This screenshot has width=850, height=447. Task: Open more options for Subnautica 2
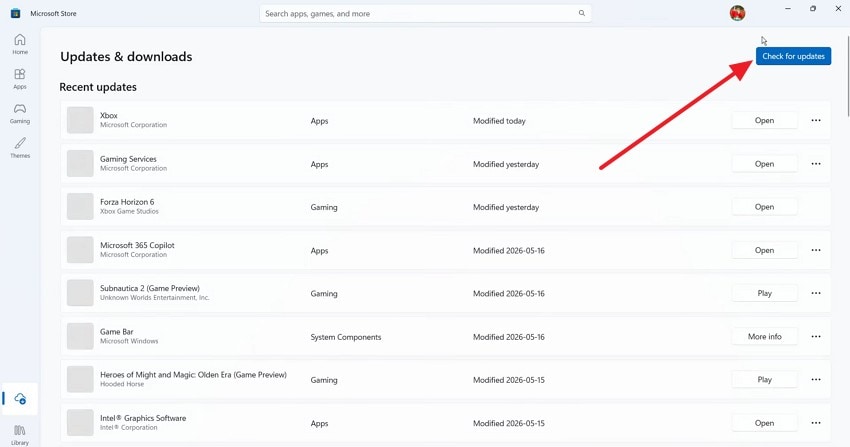click(816, 293)
